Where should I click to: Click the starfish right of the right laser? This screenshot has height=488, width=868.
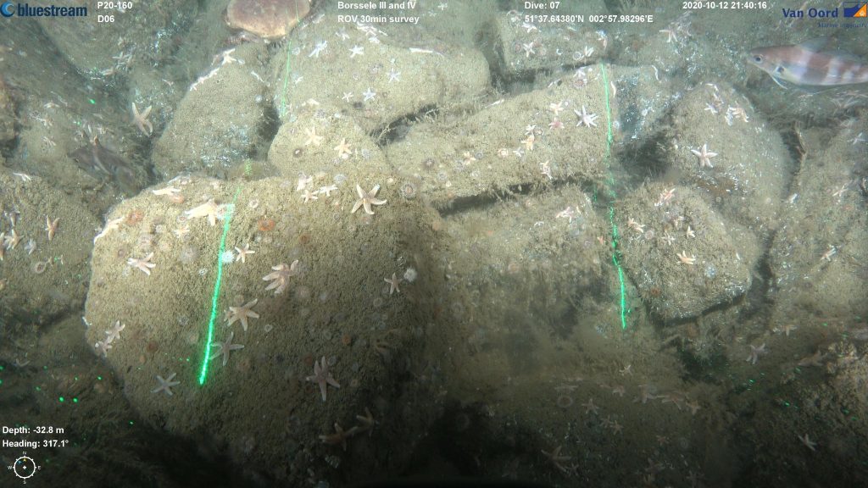tap(703, 155)
